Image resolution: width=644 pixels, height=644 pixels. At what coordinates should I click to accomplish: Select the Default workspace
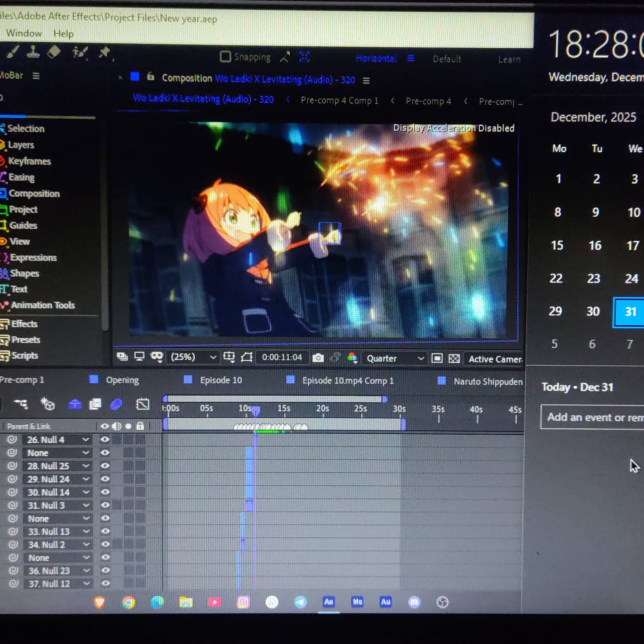pos(447,59)
